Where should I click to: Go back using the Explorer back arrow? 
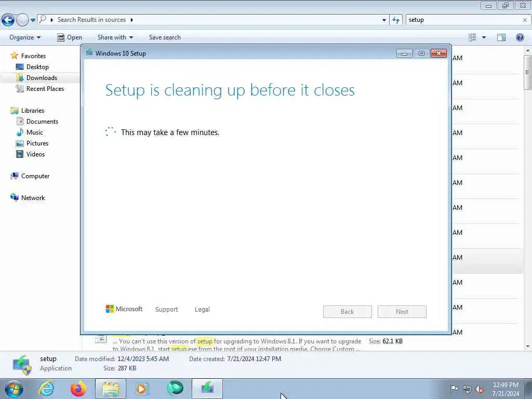(8, 20)
